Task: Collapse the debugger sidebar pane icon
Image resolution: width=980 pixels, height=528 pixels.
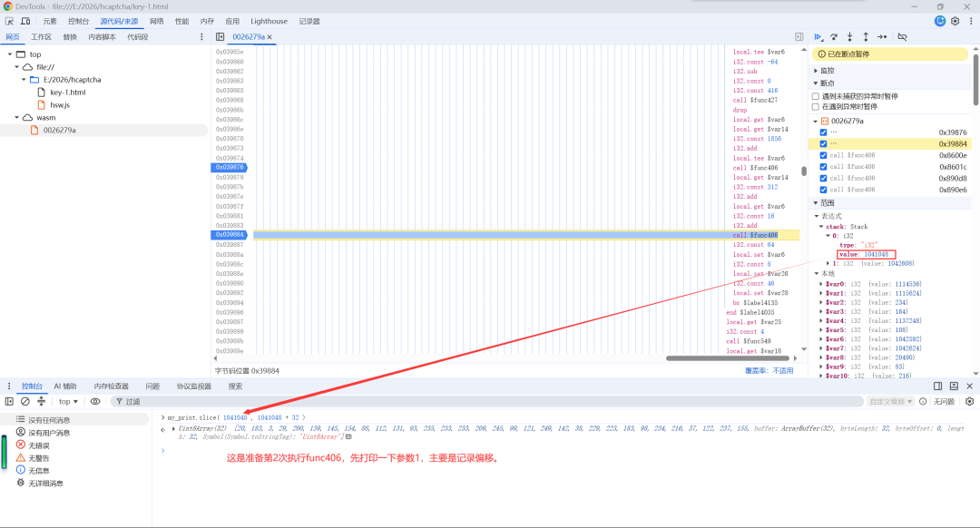Action: pos(799,37)
